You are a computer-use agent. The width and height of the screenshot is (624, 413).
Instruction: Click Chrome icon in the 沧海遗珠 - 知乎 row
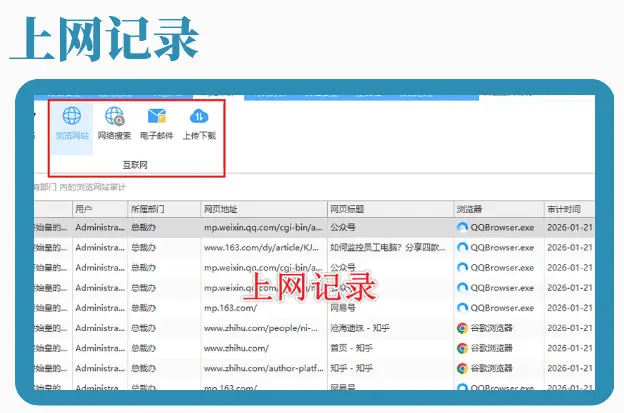[462, 328]
